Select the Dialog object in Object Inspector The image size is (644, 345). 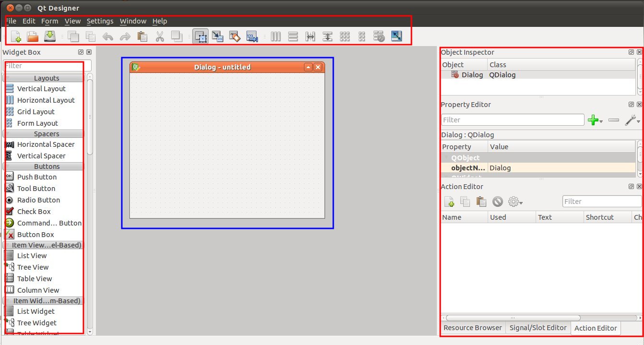(472, 75)
